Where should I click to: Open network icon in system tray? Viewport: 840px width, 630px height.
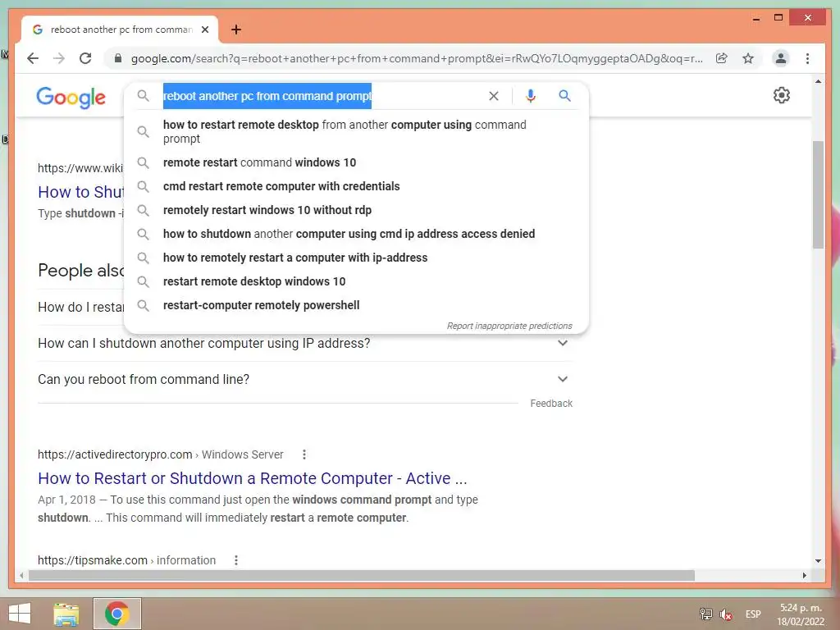point(705,614)
